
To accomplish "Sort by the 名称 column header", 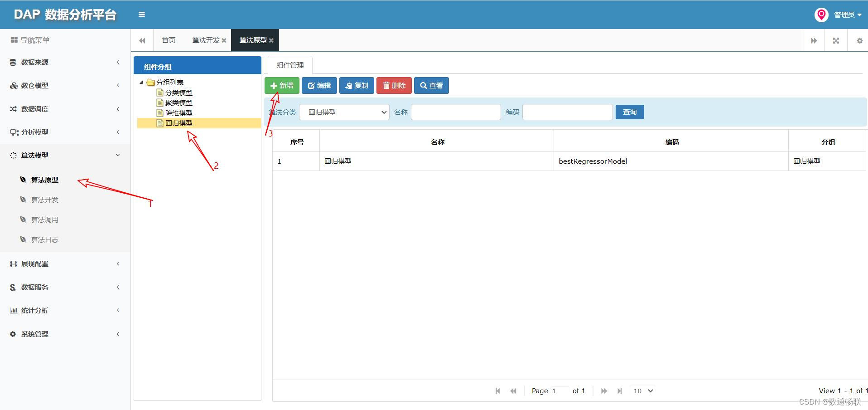I will tap(437, 142).
